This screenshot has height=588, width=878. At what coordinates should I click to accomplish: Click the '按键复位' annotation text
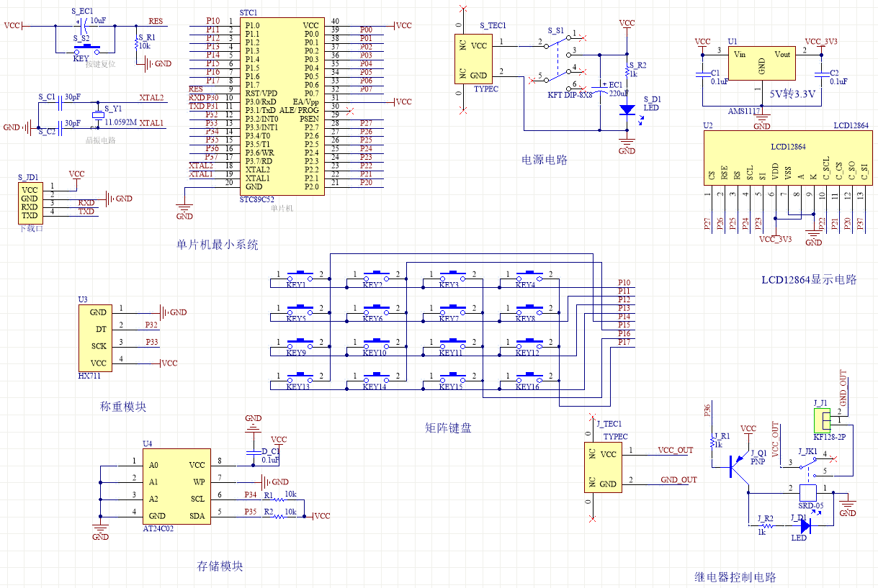[x=100, y=65]
